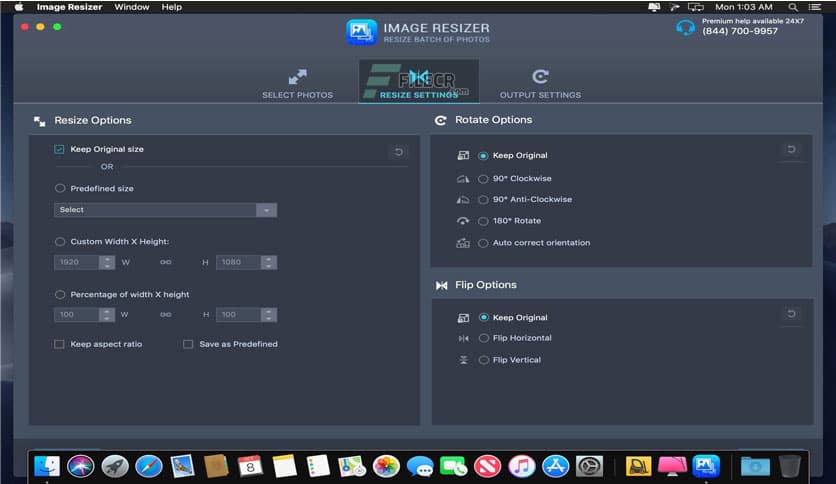Select 90° Anti-Clockwise rotation

(483, 199)
